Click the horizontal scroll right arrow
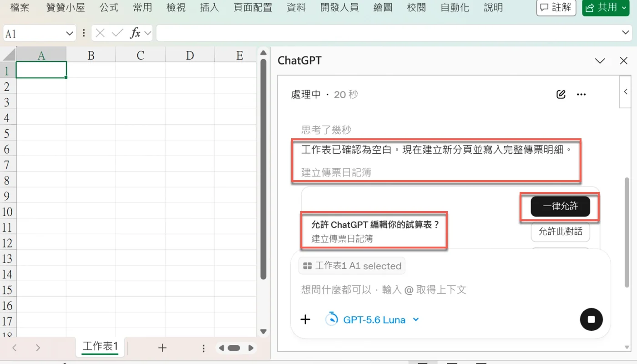Image resolution: width=637 pixels, height=364 pixels. (x=251, y=348)
